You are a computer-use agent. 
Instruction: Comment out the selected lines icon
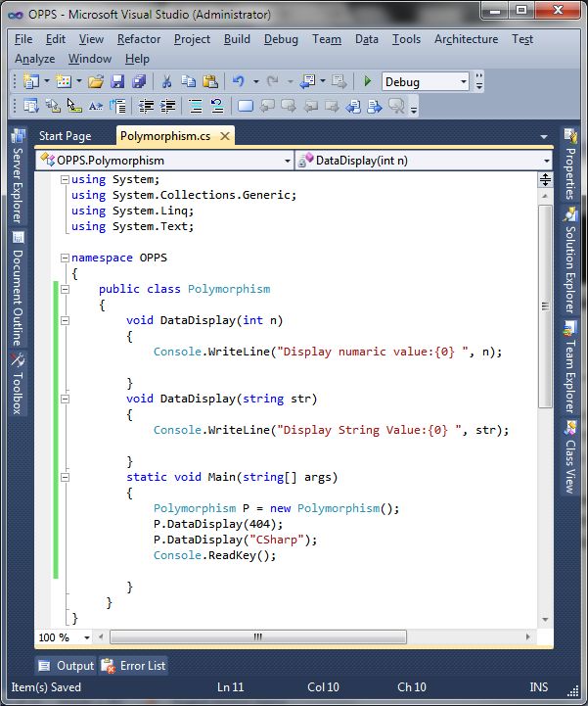point(196,107)
